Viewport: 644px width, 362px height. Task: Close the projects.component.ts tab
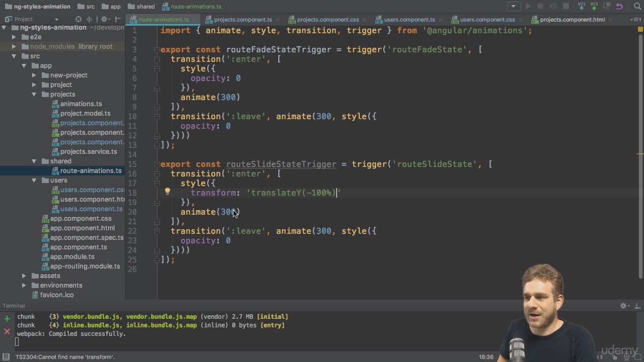coord(278,20)
